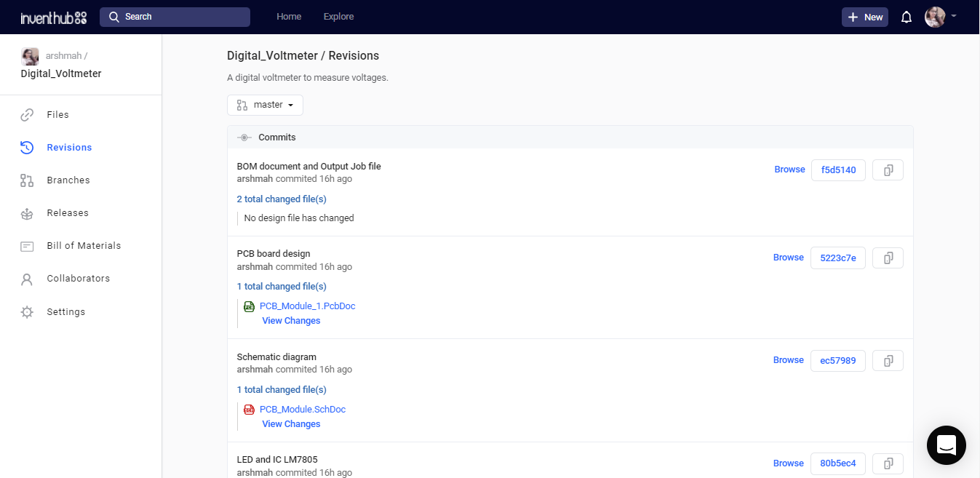Click the Releases icon in sidebar
Screen dimensions: 980x478
click(x=27, y=213)
